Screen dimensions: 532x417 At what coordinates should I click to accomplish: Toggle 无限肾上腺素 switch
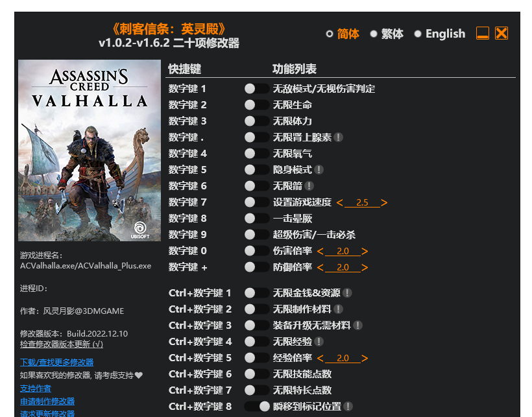[x=257, y=137]
